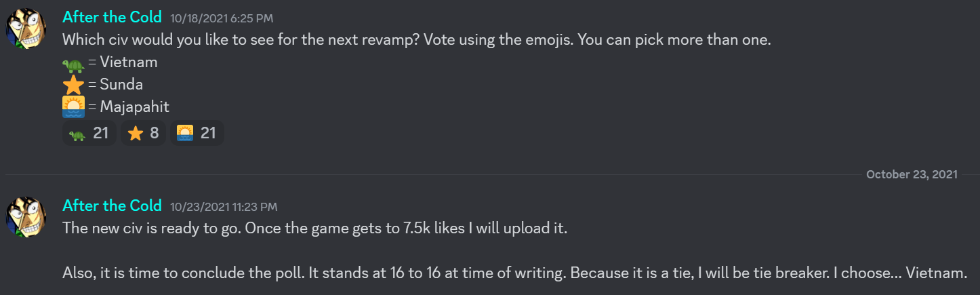Screen dimensions: 980x295
Task: Click the October 23, 2021 date divider
Action: pos(912,174)
